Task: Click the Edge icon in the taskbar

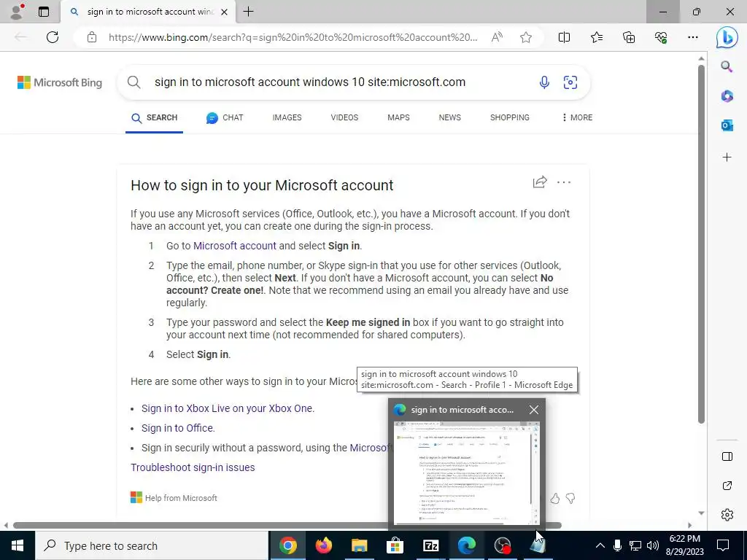Action: (466, 545)
